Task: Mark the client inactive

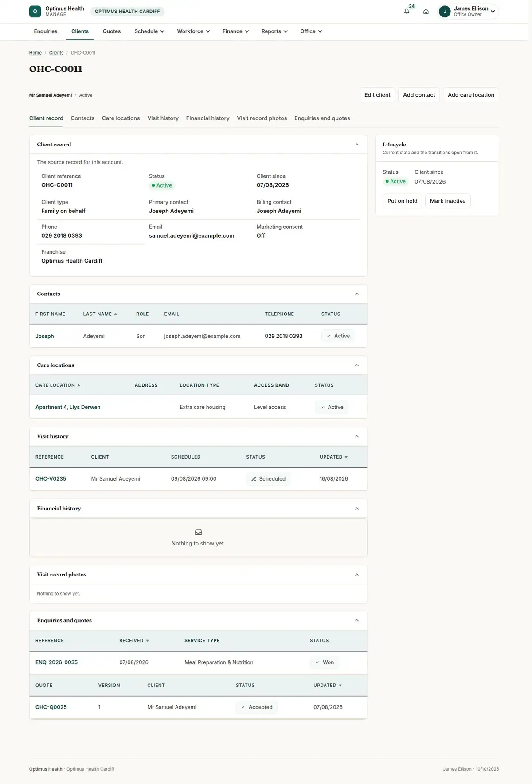Action: tap(448, 201)
